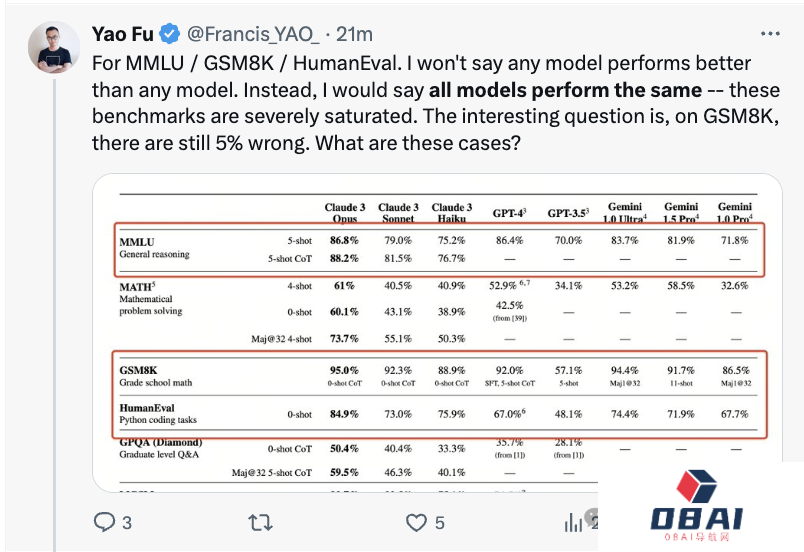Open the @Francis_YAO_ handle link
The height and width of the screenshot is (552, 804).
click(x=253, y=34)
